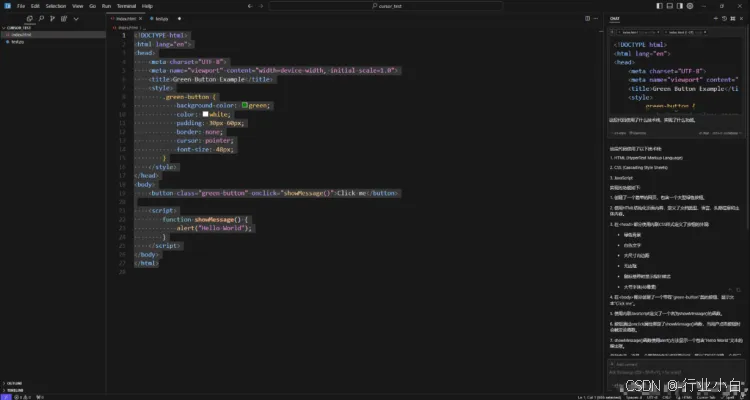Open the Help menu
The image size is (750, 400).
point(147,6)
